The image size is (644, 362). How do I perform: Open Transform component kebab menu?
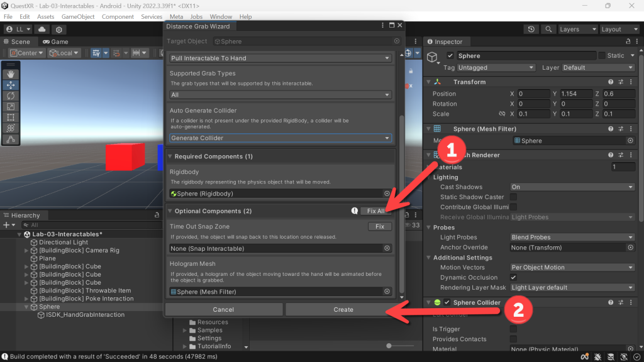click(x=631, y=82)
